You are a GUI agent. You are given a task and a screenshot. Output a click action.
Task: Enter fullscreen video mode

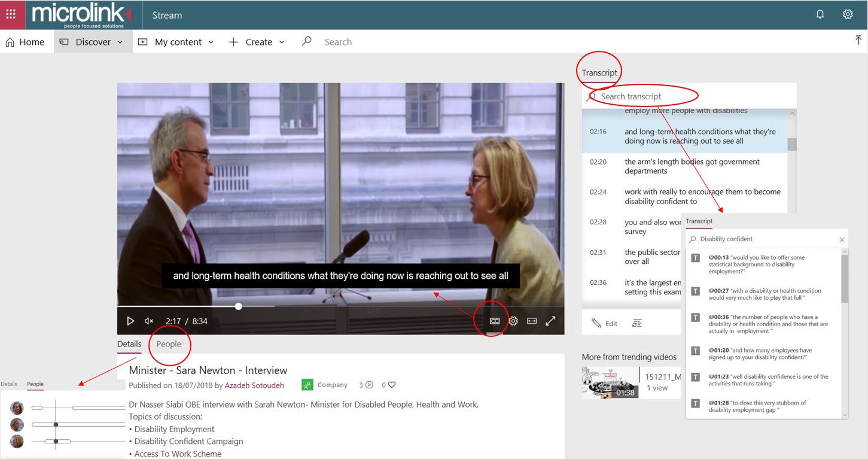click(550, 321)
